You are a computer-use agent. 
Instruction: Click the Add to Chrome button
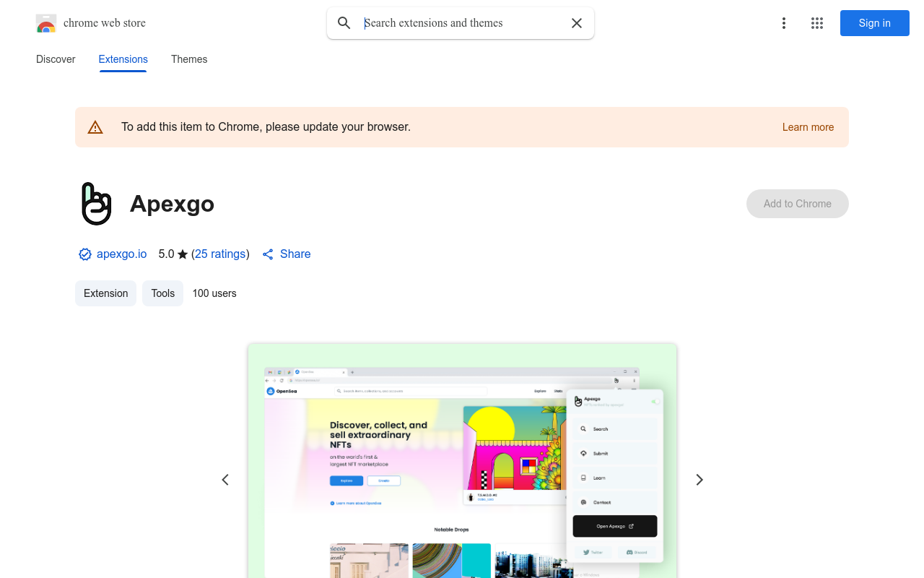[798, 204]
